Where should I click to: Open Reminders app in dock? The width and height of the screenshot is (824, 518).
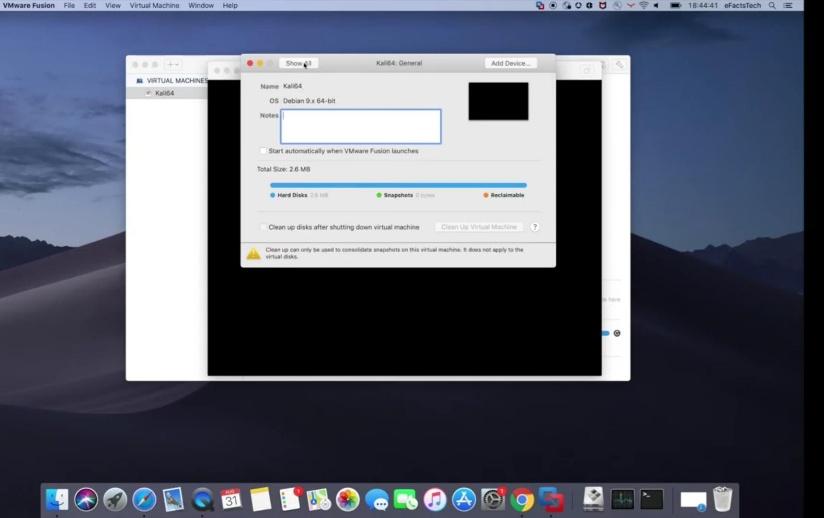tap(290, 499)
